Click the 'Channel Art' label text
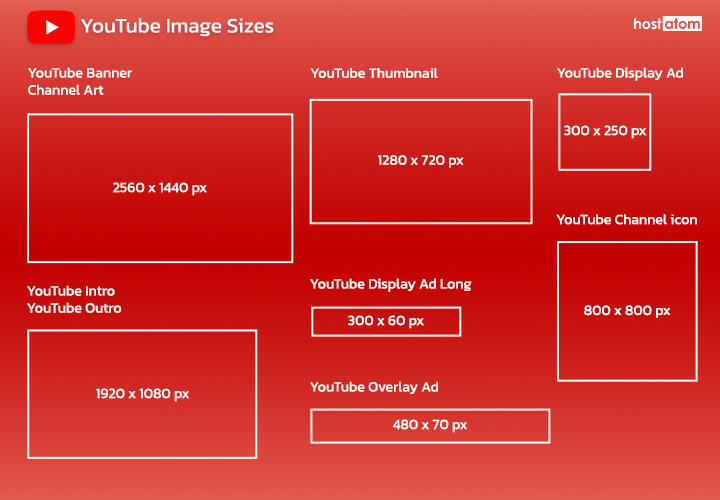Screen dimensions: 720x500 pyautogui.click(x=66, y=90)
